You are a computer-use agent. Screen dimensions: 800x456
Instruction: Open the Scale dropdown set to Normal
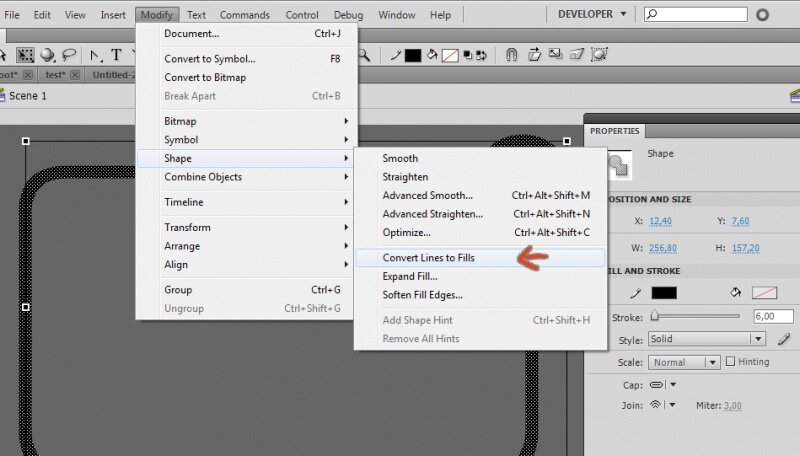coord(684,362)
